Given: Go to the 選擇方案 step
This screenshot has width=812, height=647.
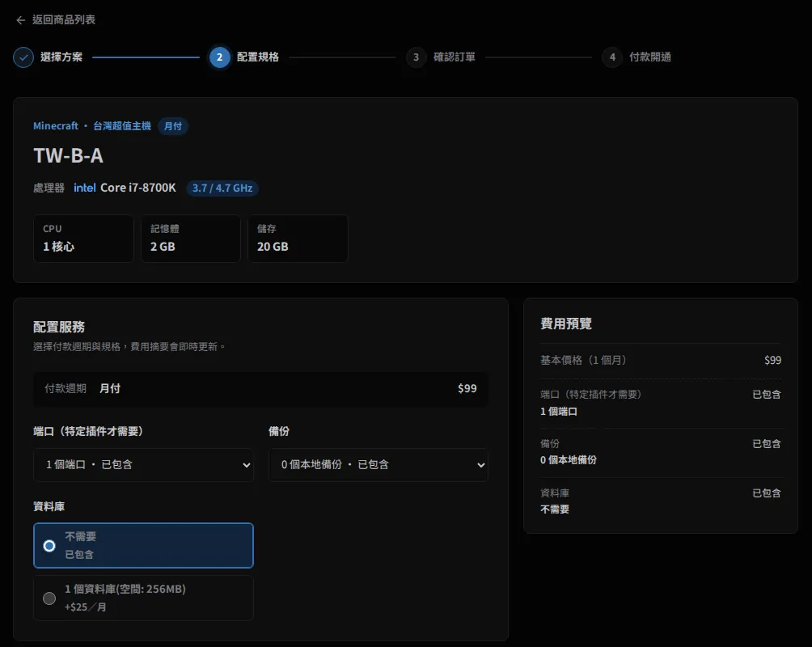Looking at the screenshot, I should click(x=61, y=57).
